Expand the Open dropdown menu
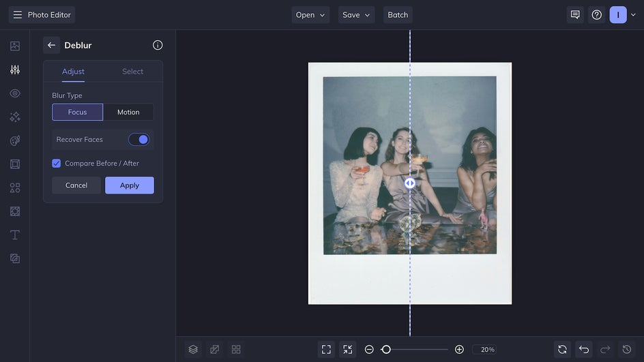The image size is (644, 362). coord(310,15)
